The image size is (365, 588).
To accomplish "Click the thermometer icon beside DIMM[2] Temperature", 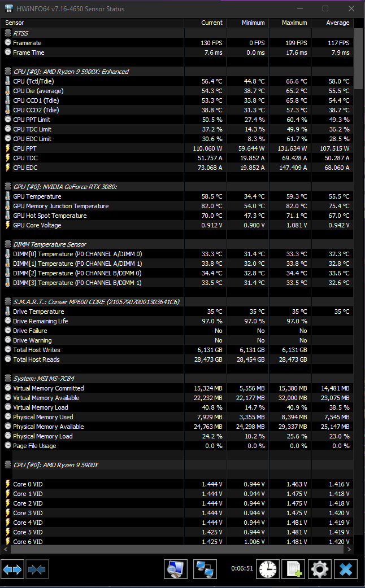I will [7, 273].
